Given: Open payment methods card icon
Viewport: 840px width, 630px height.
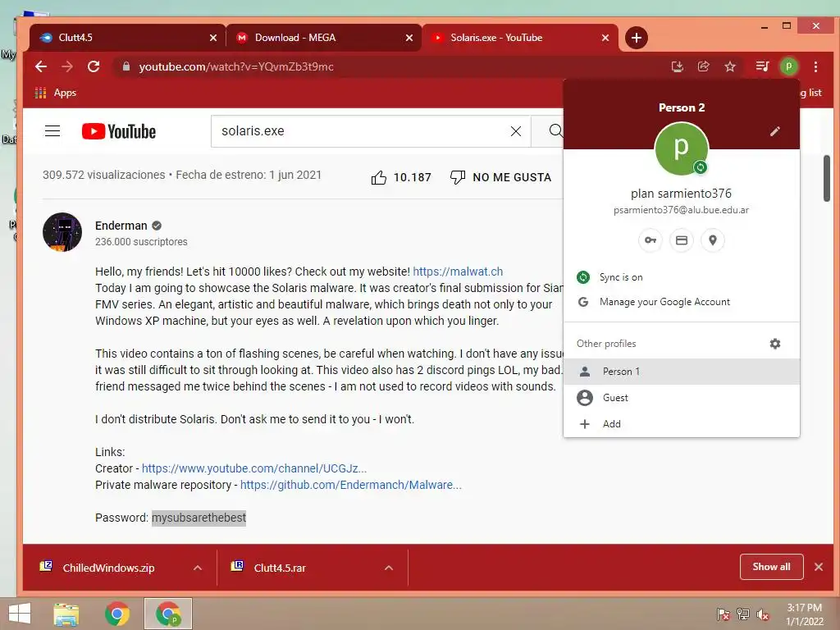Looking at the screenshot, I should pos(682,240).
